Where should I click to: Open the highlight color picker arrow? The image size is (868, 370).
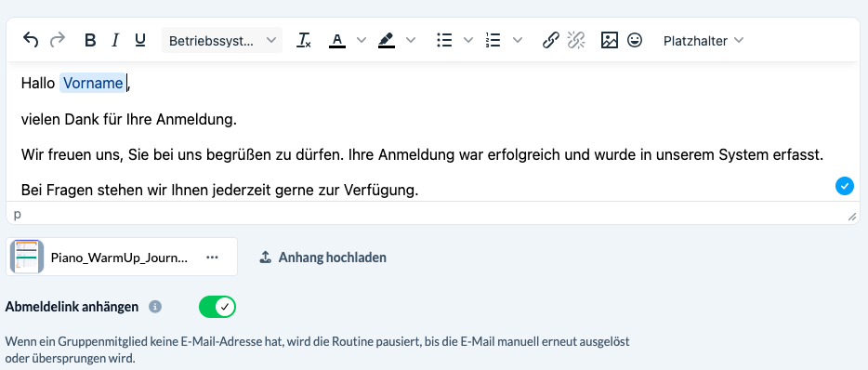411,40
